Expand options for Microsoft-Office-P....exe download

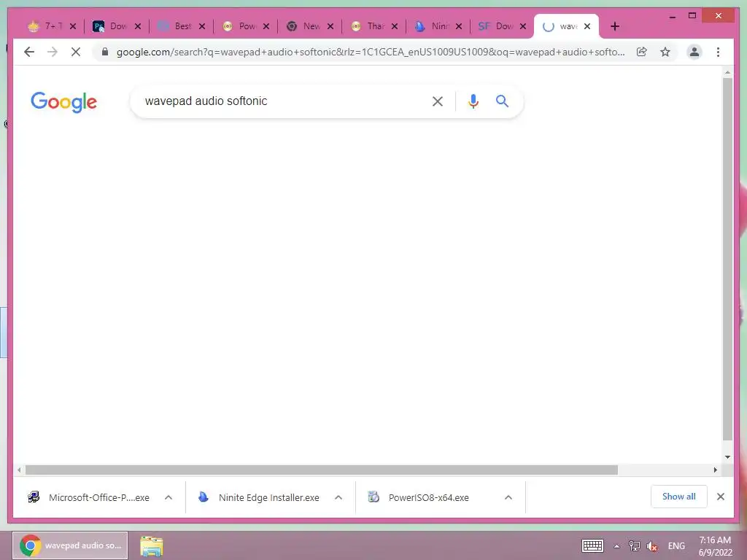pos(169,497)
